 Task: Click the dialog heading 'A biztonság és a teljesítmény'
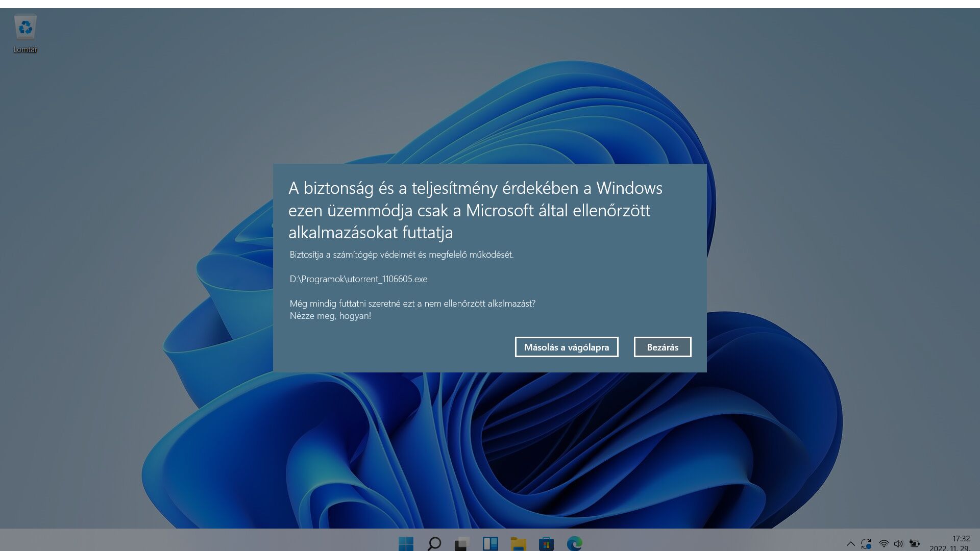click(x=475, y=210)
